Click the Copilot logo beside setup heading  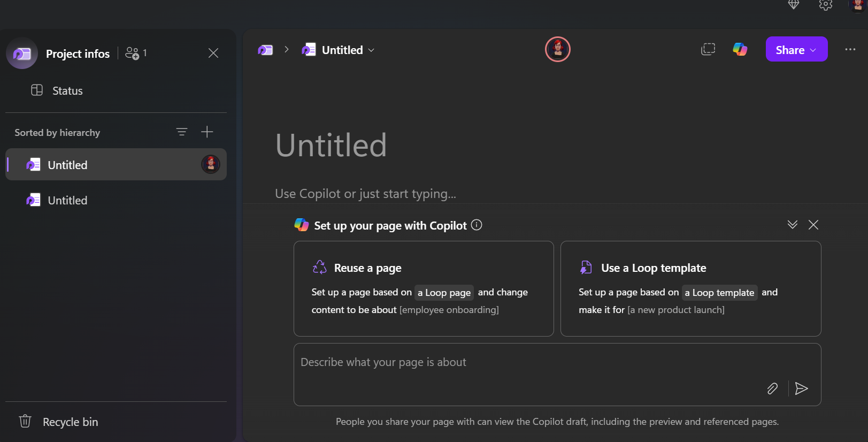(302, 225)
